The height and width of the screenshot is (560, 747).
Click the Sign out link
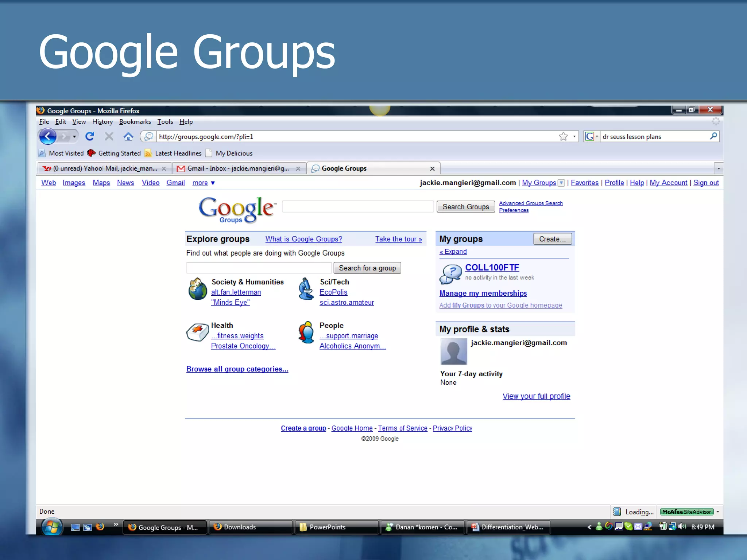coord(706,183)
